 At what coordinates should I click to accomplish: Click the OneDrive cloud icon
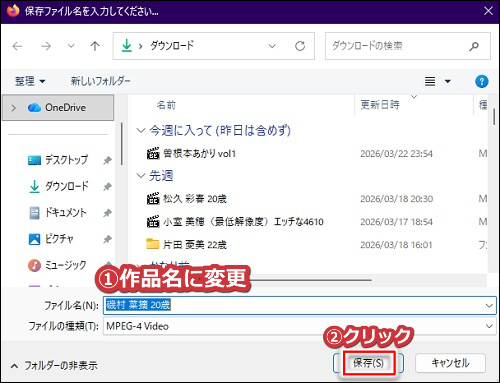(x=34, y=108)
